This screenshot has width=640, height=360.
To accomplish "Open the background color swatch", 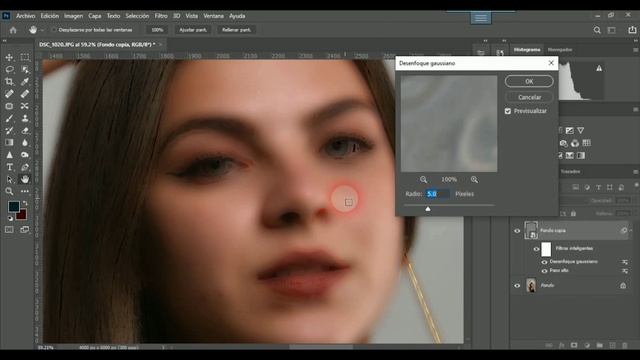I will (22, 215).
